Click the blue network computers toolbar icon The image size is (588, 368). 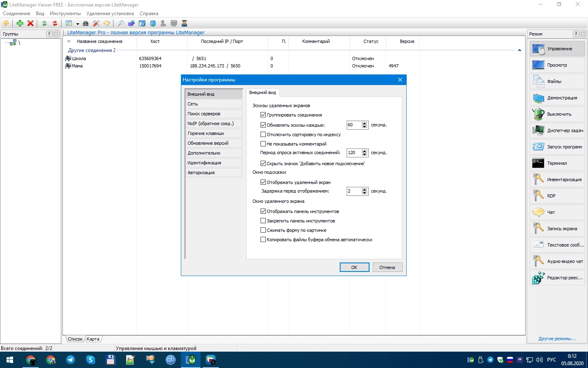click(153, 23)
